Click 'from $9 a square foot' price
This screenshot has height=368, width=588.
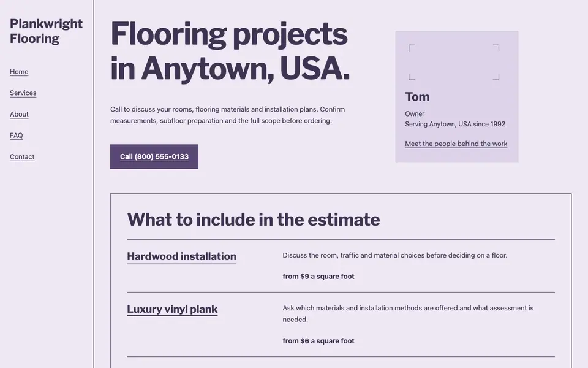pyautogui.click(x=318, y=277)
